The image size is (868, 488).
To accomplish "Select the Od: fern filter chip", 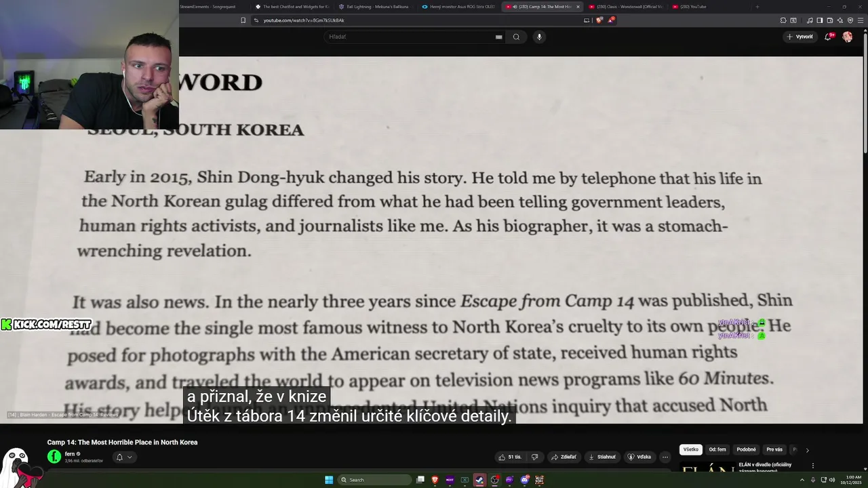I will 717,449.
